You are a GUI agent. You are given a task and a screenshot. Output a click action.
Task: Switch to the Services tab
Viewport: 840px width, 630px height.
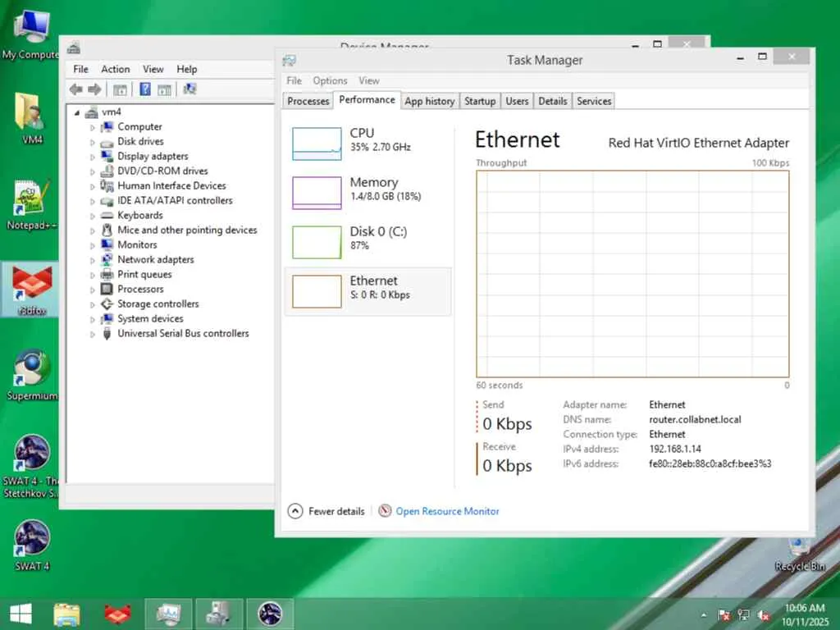point(594,101)
